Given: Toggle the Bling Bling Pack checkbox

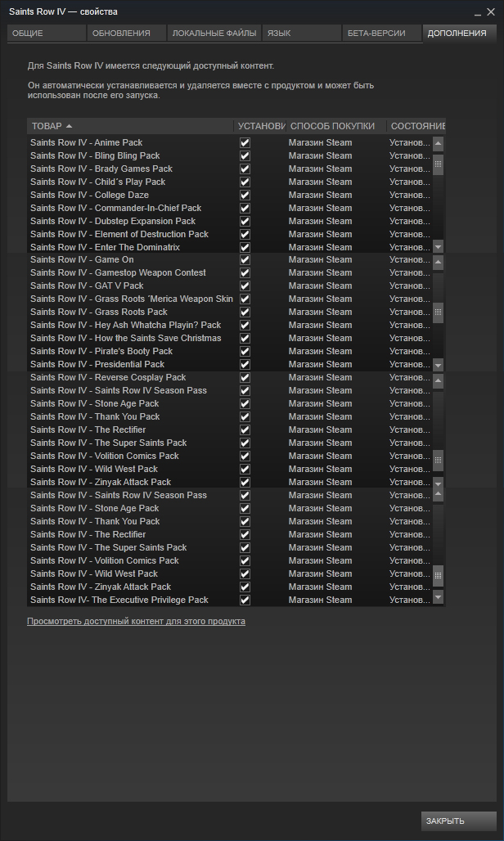Looking at the screenshot, I should coord(245,155).
